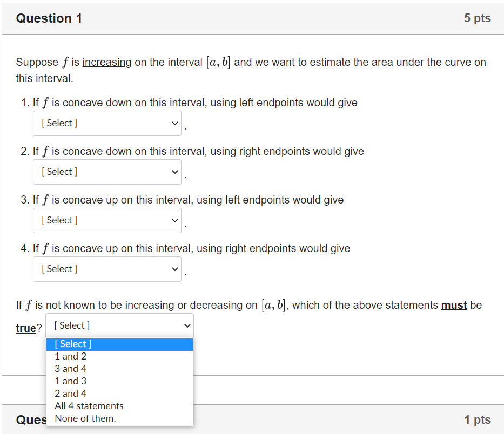Screen dimensions: 504x434
Task: Click the partially visible Question 2 header
Action: coord(32,420)
